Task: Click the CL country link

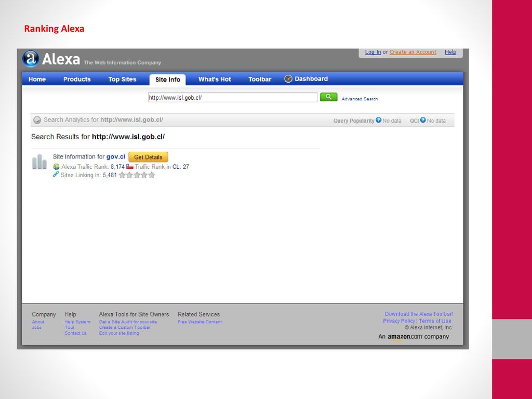Action: (x=176, y=167)
